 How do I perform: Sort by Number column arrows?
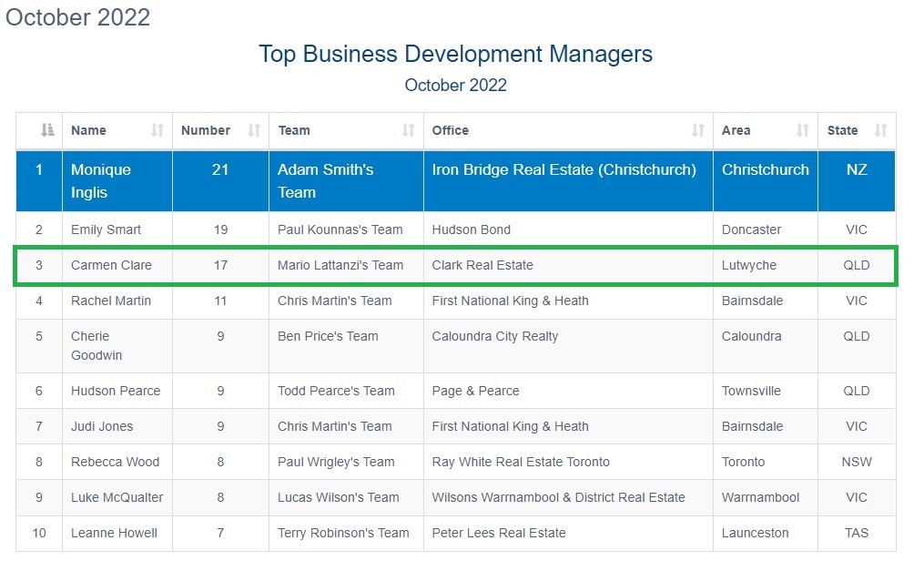click(254, 129)
